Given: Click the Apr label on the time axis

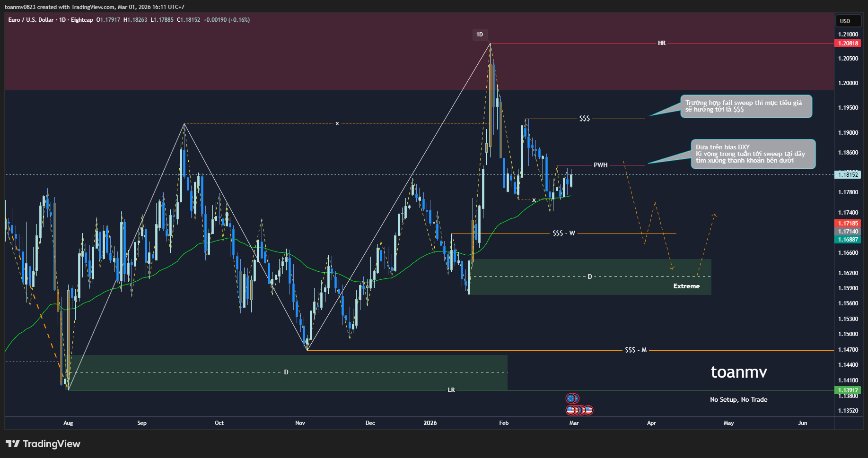Looking at the screenshot, I should pos(651,423).
